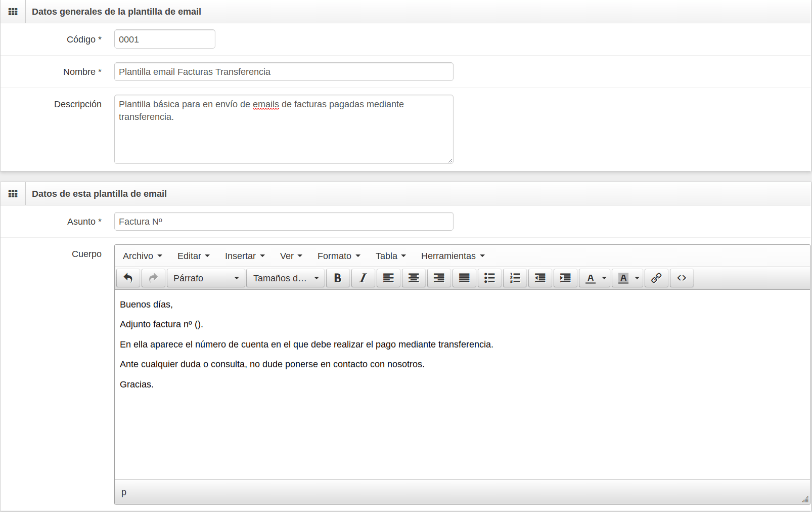This screenshot has height=512, width=812.
Task: Open the Ver menu
Action: point(291,256)
